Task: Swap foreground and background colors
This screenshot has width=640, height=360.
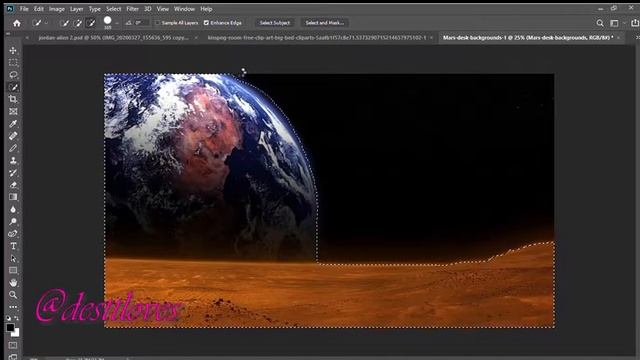Action: (x=17, y=318)
